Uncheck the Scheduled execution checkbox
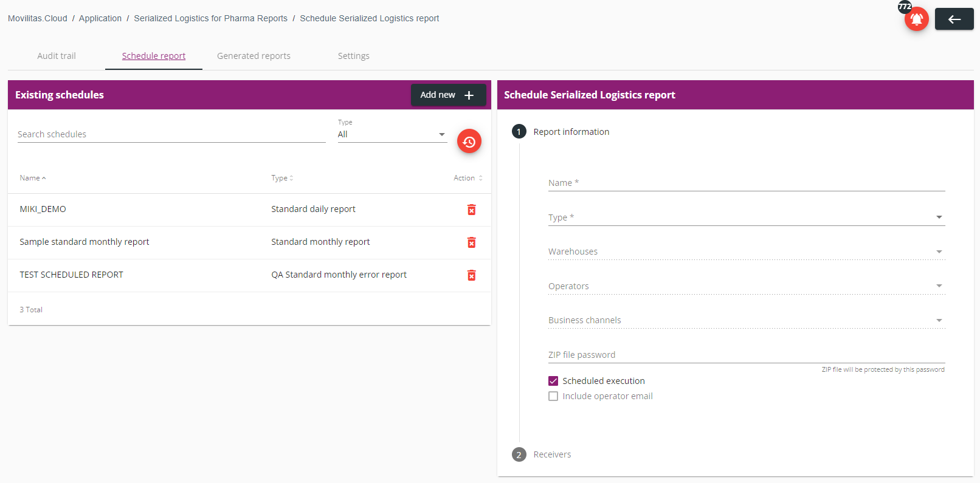 tap(553, 381)
